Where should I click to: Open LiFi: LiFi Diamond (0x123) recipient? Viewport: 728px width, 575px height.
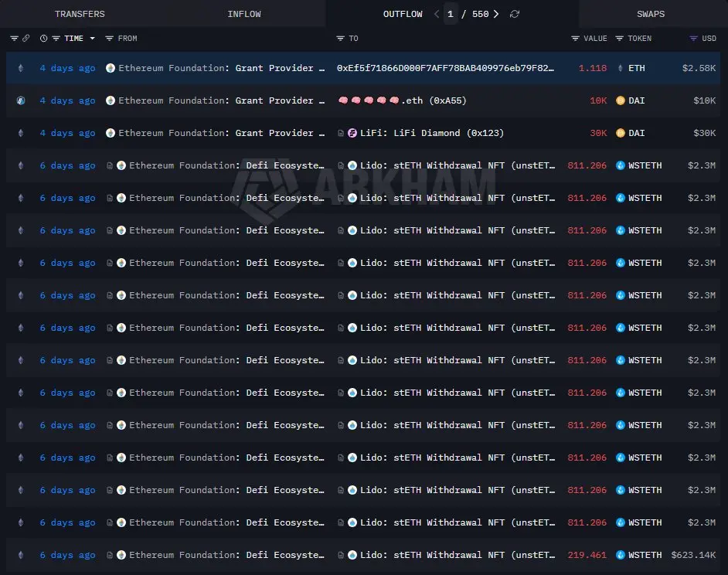(x=432, y=133)
